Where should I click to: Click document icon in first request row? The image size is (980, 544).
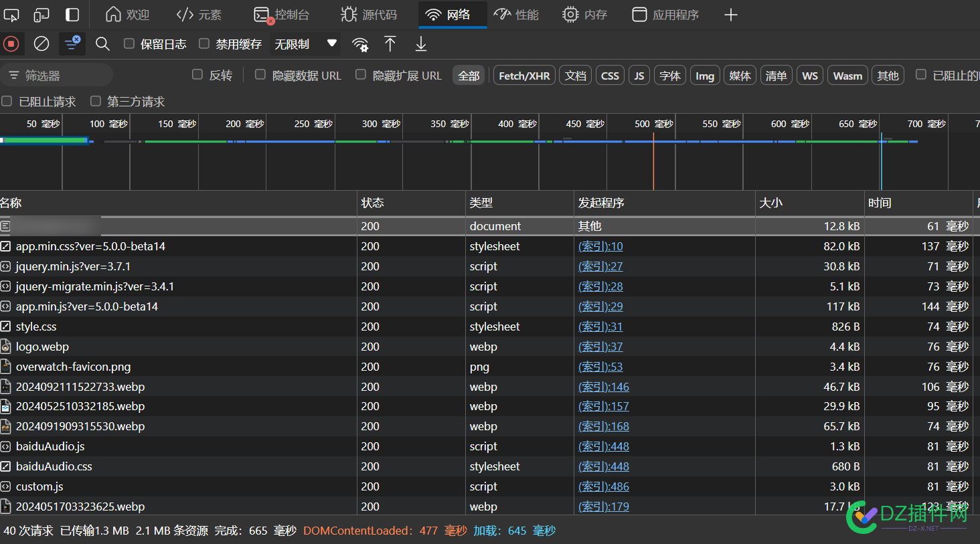click(x=5, y=226)
